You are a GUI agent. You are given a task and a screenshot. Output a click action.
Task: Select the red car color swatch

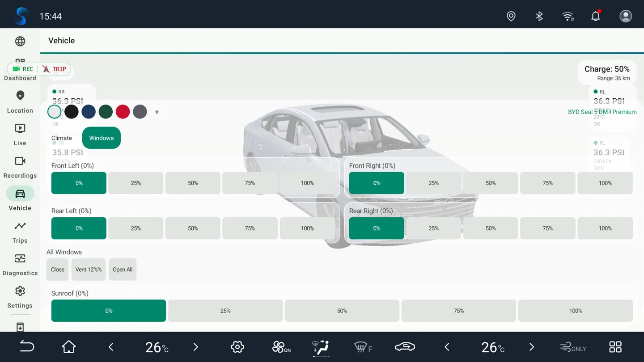coord(123,112)
